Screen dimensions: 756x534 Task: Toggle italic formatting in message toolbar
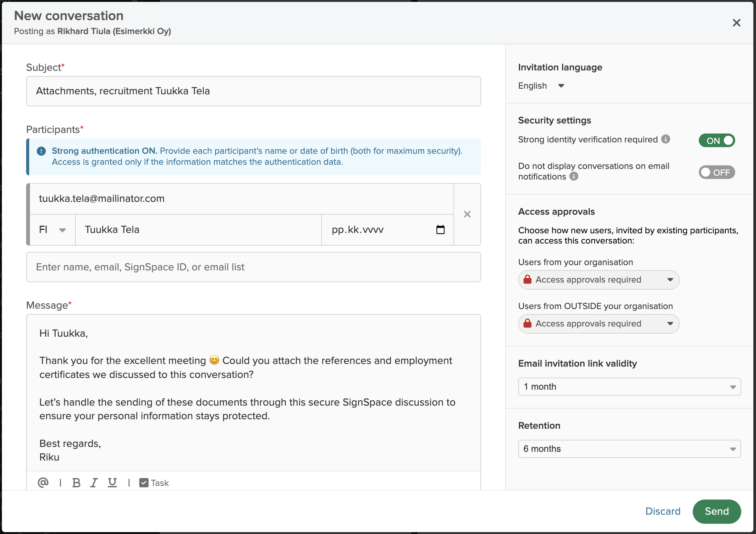[x=94, y=482]
